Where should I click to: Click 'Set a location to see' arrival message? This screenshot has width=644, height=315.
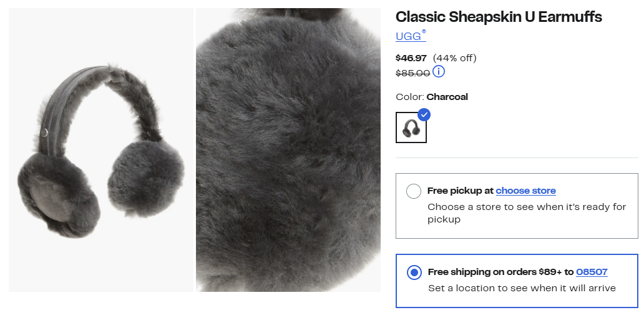pyautogui.click(x=522, y=288)
